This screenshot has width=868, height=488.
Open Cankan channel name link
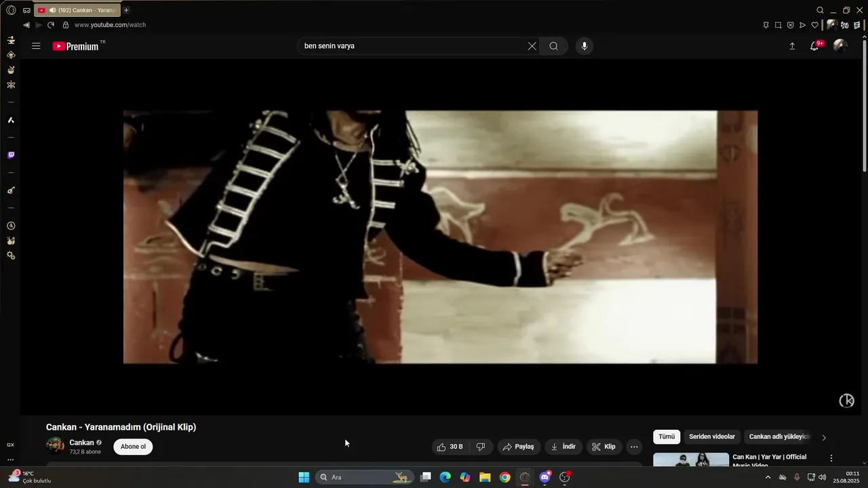click(x=81, y=443)
